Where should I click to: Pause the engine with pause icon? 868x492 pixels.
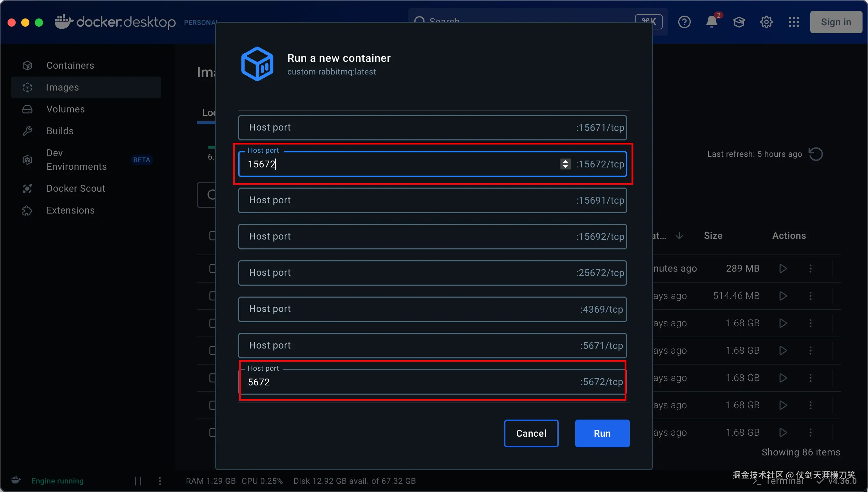click(138, 481)
